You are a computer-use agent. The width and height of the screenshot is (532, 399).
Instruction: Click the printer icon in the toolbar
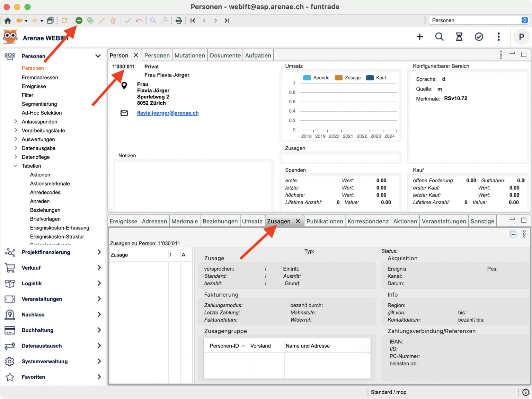179,20
